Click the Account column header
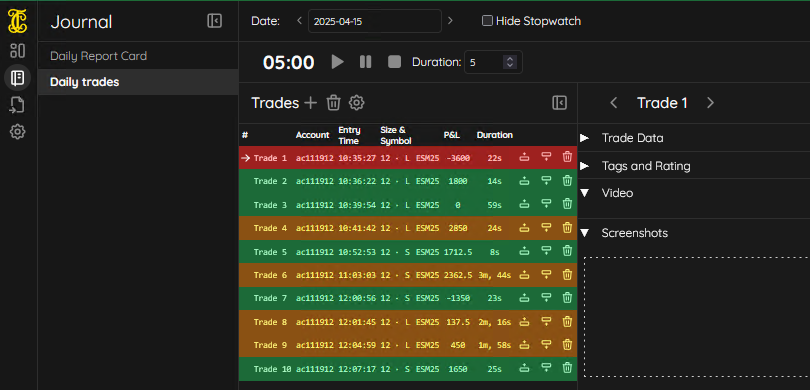 tap(313, 135)
